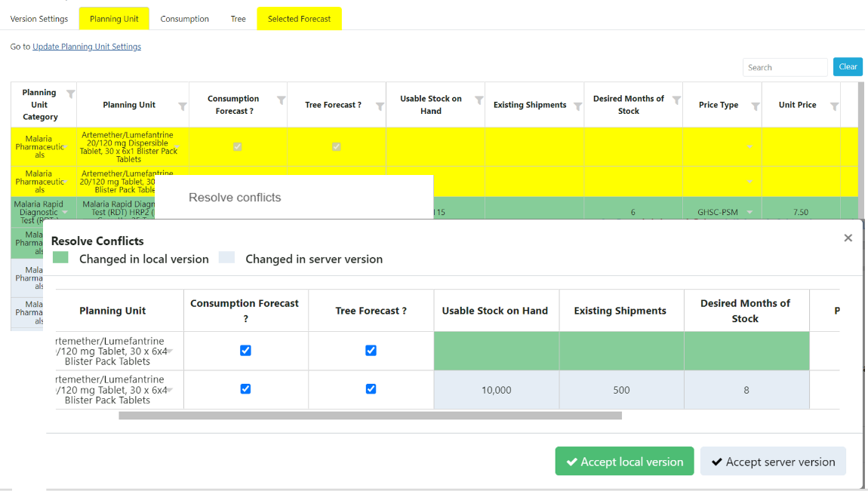The image size is (868, 491).
Task: Filter the Unit Price column
Action: (x=834, y=106)
